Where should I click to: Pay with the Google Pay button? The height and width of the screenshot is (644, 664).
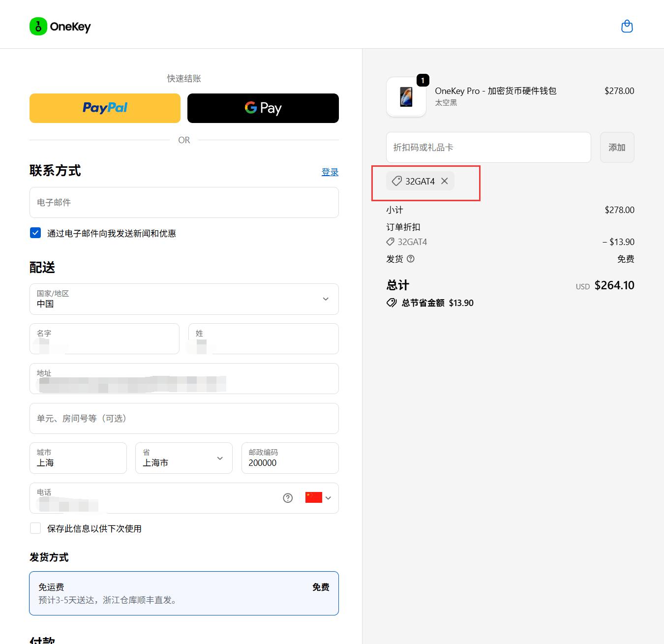(x=263, y=108)
